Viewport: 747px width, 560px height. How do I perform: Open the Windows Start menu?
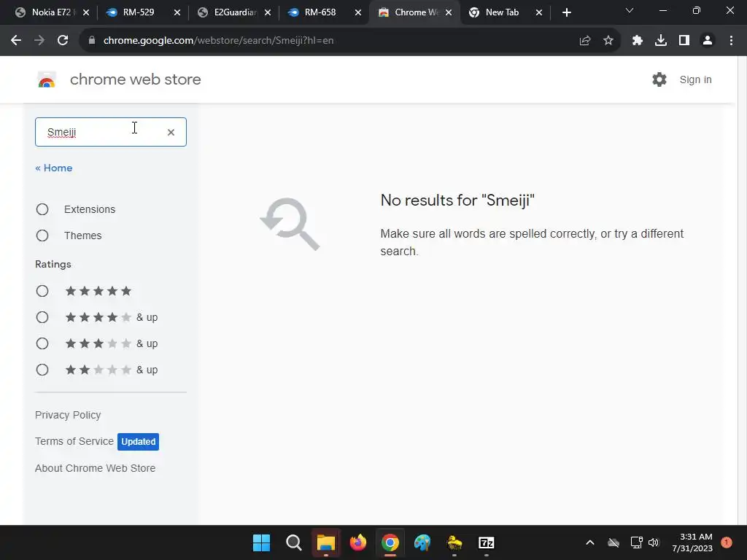pyautogui.click(x=262, y=542)
